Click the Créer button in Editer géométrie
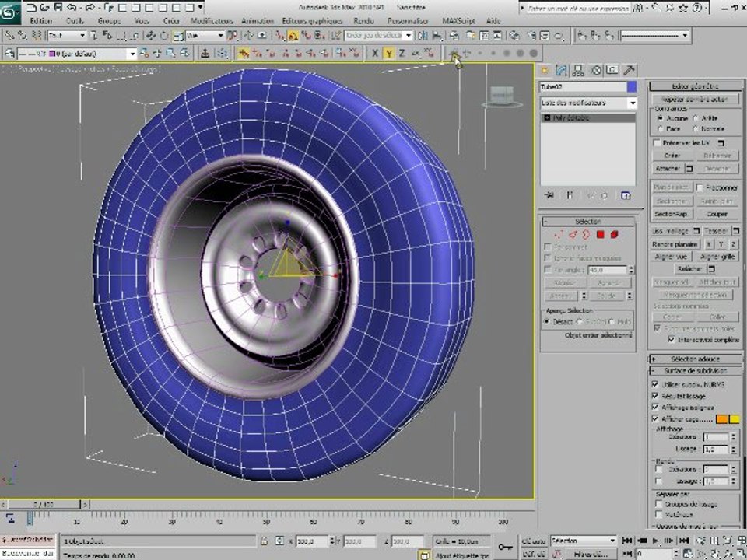 click(672, 156)
